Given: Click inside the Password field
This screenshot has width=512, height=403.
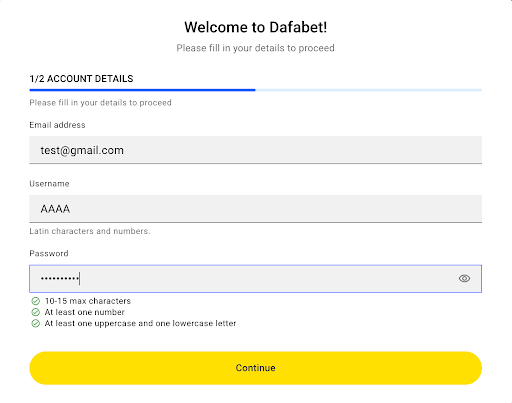Looking at the screenshot, I should point(255,279).
